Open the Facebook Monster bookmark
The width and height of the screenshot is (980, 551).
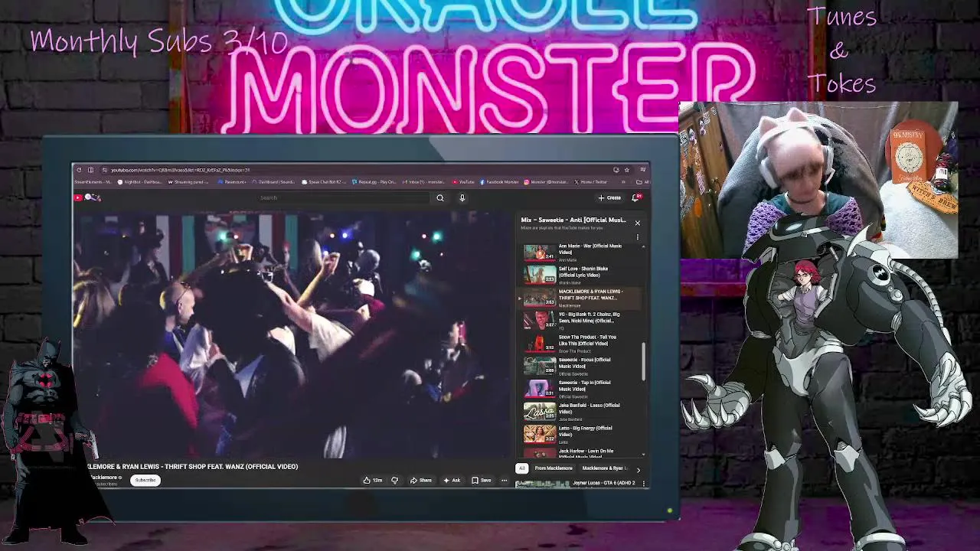click(x=500, y=182)
